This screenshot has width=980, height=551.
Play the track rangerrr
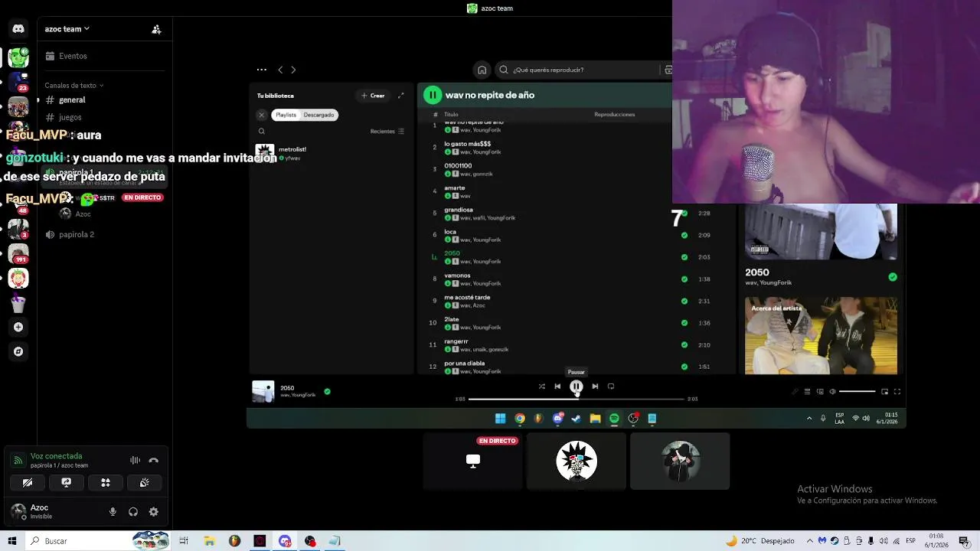pos(456,341)
